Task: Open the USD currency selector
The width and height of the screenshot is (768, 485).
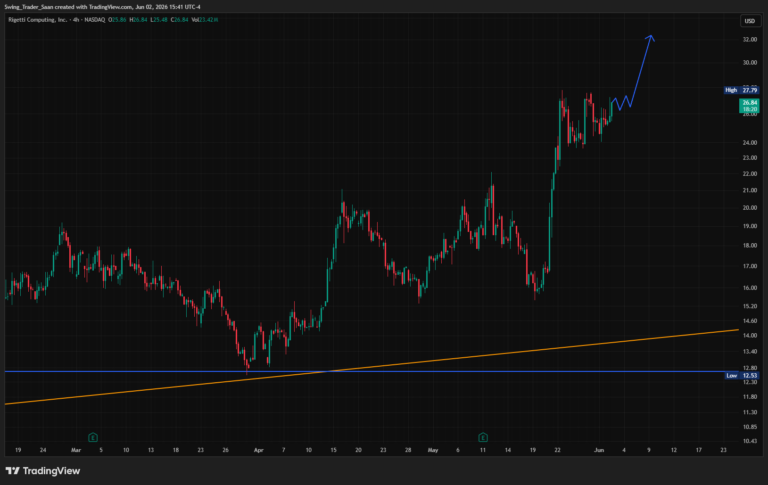Action: (x=750, y=21)
